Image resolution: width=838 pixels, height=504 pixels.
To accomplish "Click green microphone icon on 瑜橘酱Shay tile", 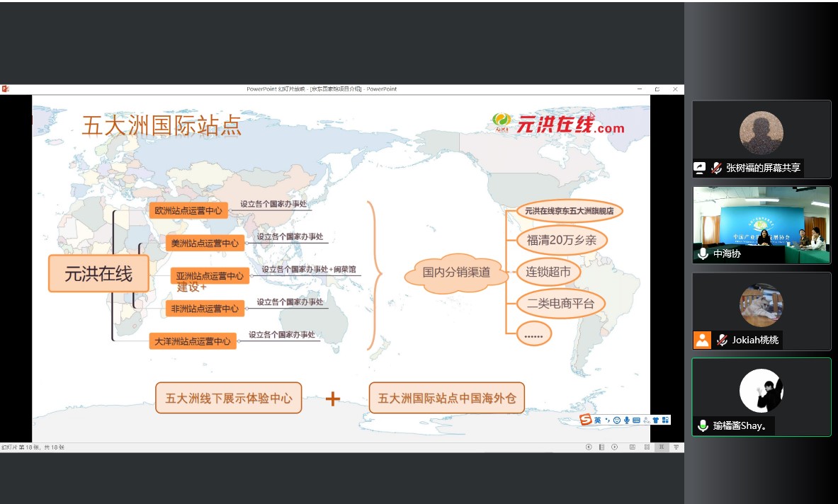I will [703, 425].
